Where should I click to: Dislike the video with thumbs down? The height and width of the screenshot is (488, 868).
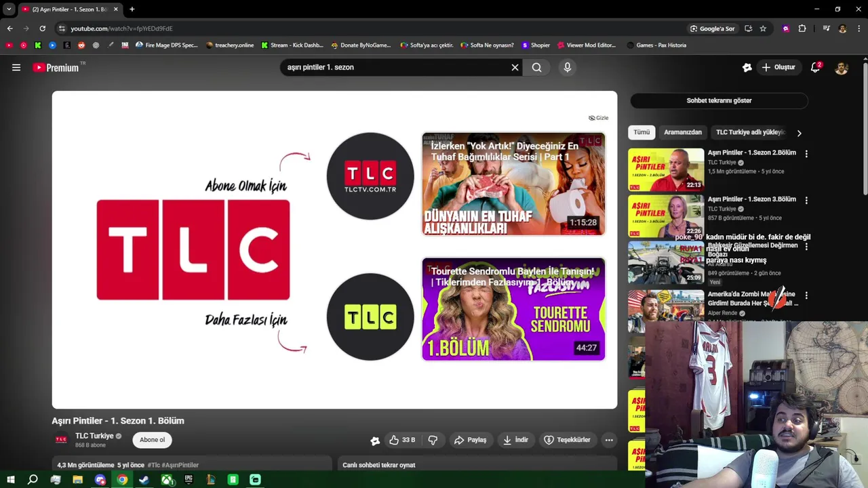click(433, 440)
